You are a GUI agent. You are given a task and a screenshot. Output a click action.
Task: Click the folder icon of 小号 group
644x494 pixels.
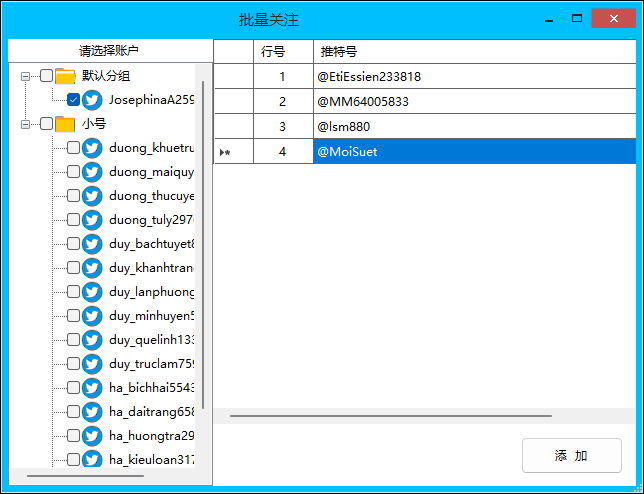(x=66, y=124)
